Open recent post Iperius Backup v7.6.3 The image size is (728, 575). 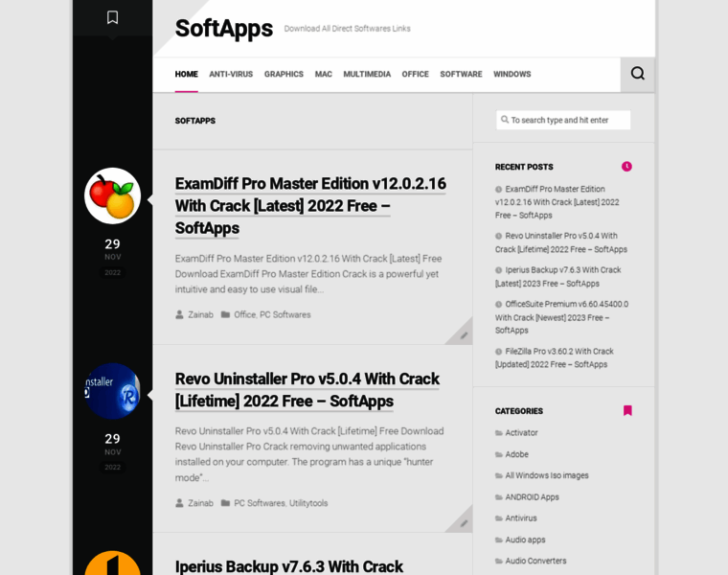[x=558, y=277]
